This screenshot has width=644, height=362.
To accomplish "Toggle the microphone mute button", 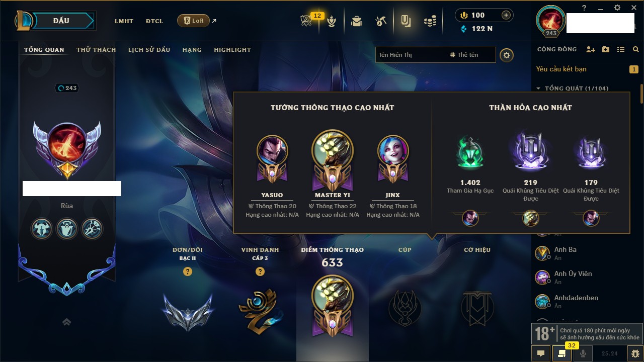I will [583, 353].
